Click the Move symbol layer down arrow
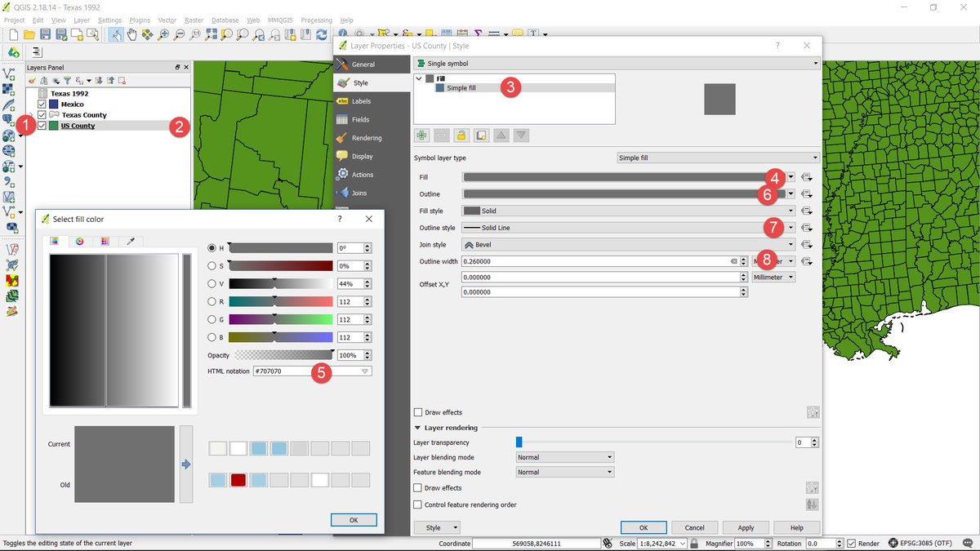 [x=521, y=135]
